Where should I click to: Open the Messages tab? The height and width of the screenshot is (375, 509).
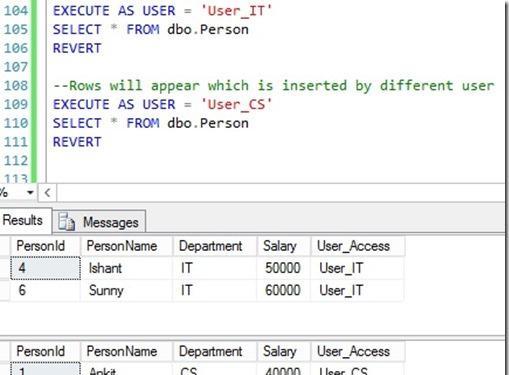[99, 222]
